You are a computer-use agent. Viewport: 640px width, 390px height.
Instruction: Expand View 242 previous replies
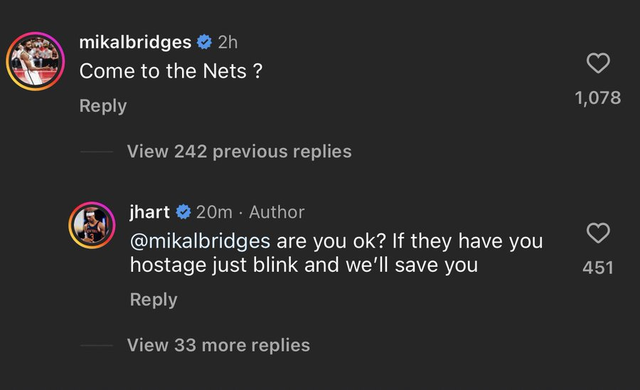[239, 151]
